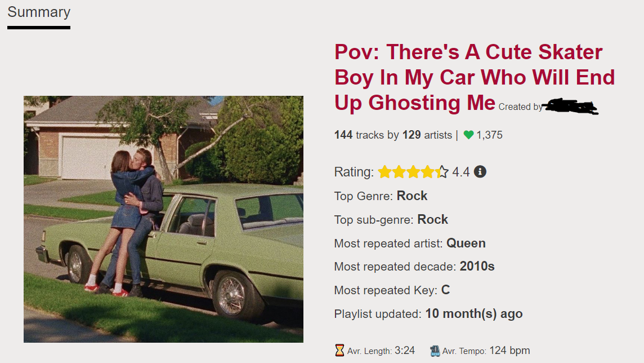The width and height of the screenshot is (644, 363).
Task: Click the 124 bpm tempo value
Action: (x=509, y=351)
